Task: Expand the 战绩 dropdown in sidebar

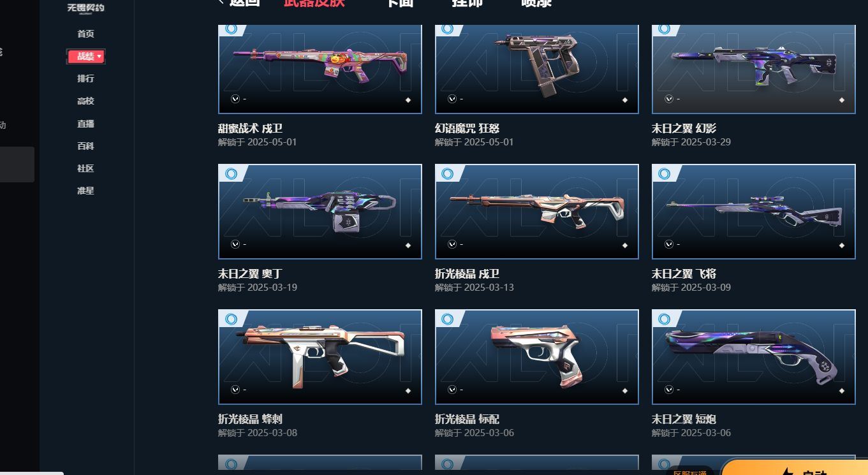Action: click(86, 57)
